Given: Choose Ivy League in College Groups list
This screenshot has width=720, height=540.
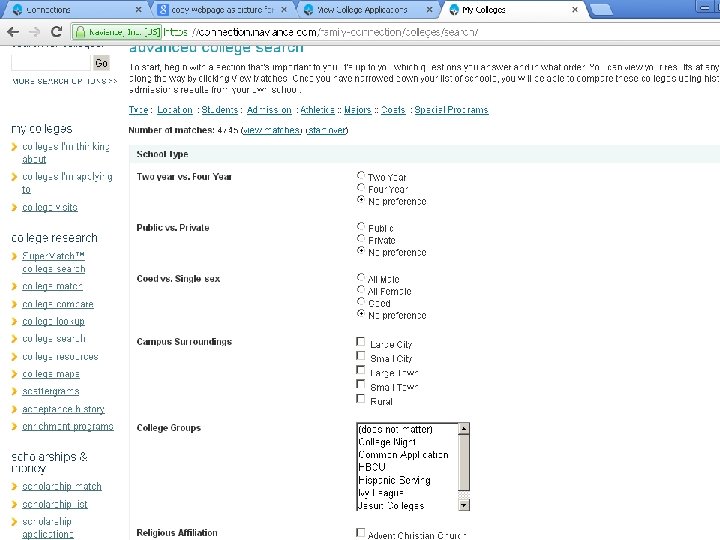Looking at the screenshot, I should [x=408, y=493].
